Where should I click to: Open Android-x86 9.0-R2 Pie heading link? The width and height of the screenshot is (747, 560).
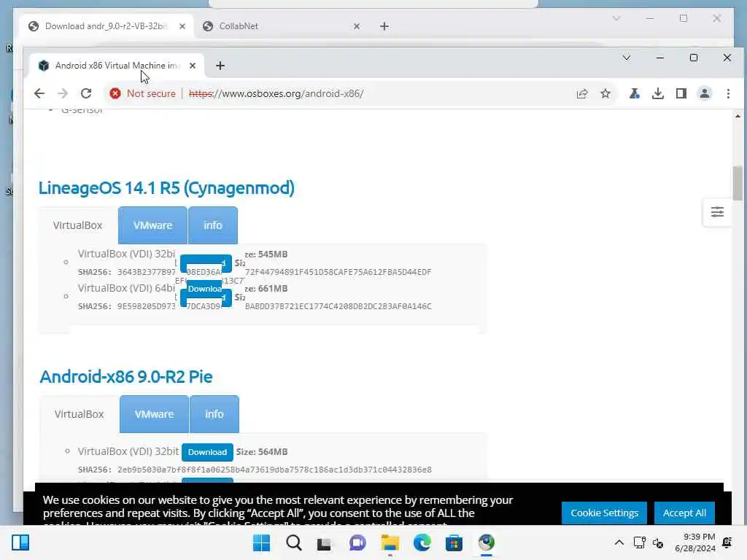[x=126, y=377]
